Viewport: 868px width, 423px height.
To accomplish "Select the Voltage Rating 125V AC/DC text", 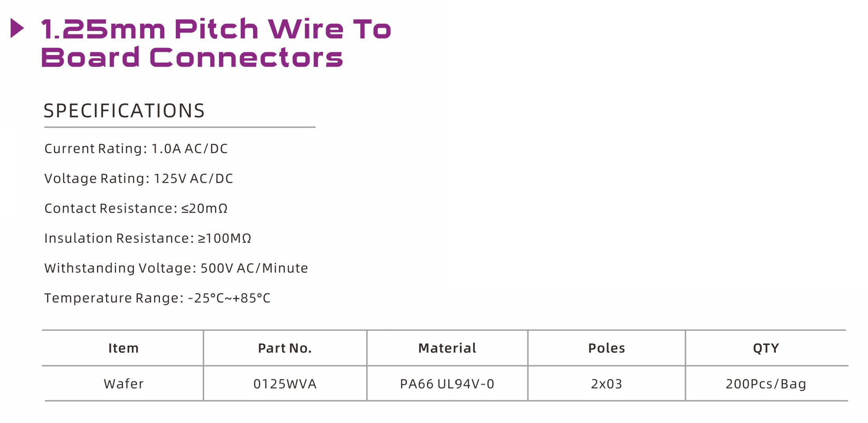I will point(139,179).
